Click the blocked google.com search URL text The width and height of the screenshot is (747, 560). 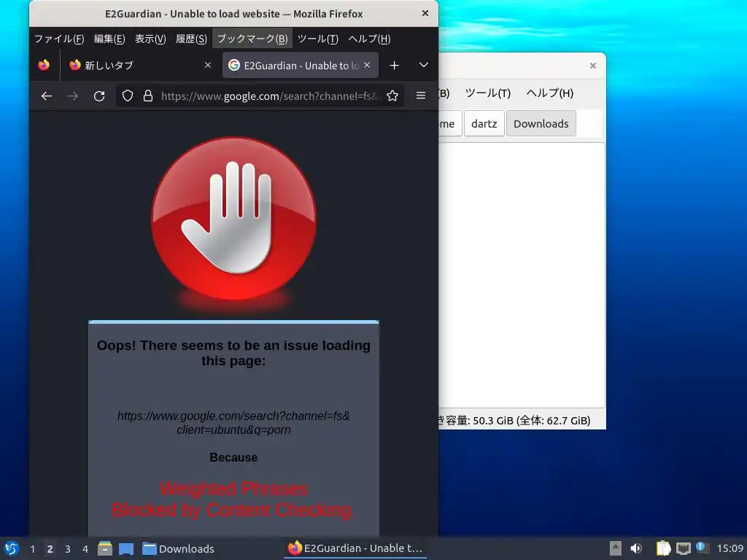click(233, 422)
